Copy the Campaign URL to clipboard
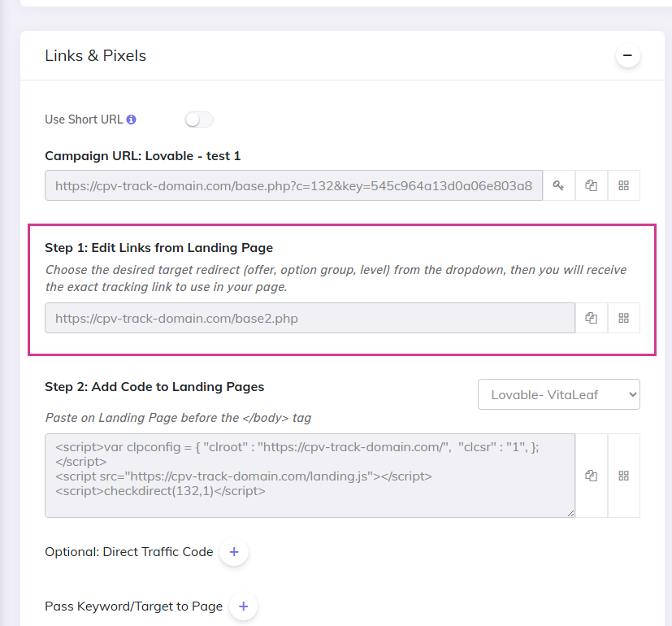The height and width of the screenshot is (626, 672). click(592, 185)
